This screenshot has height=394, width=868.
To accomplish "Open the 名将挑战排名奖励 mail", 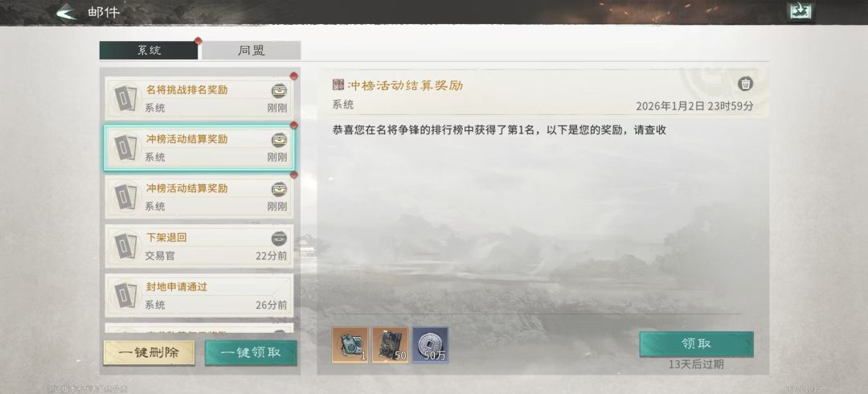I will tap(199, 97).
